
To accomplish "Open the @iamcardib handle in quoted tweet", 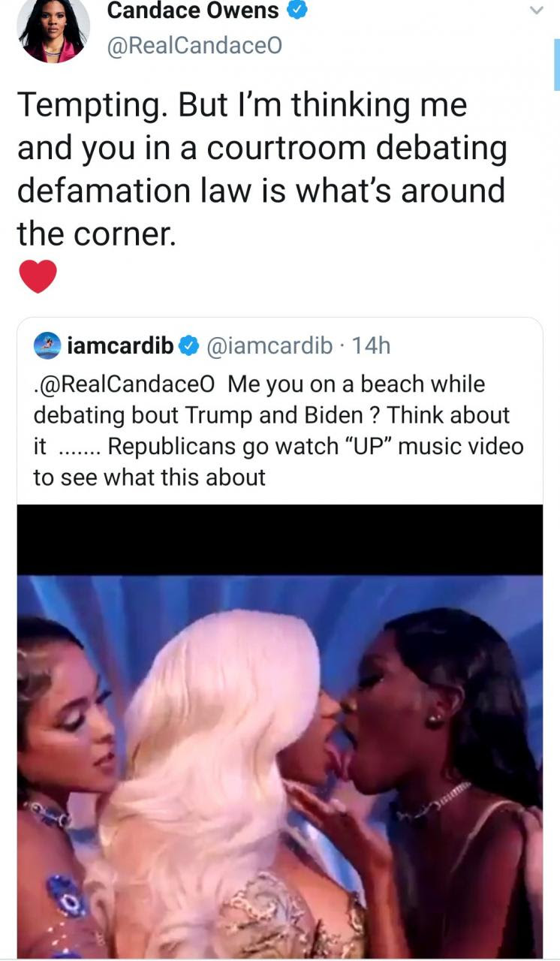I will tap(268, 345).
